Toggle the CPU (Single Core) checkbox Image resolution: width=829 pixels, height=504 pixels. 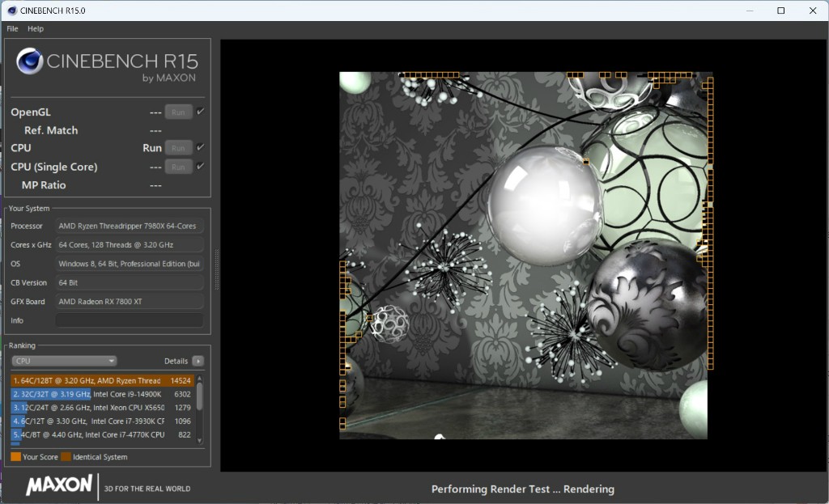coord(200,167)
